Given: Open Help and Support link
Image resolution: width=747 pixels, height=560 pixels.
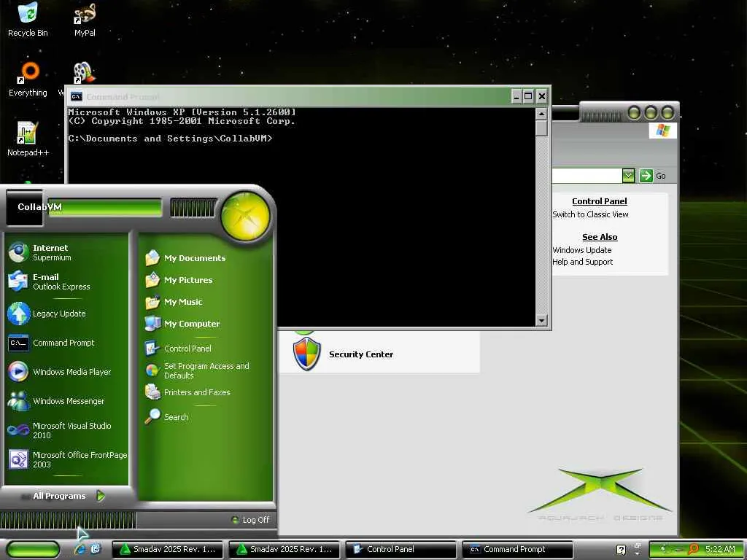Looking at the screenshot, I should 583,262.
